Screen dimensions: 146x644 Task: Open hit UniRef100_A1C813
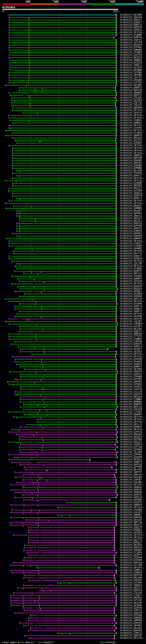[x=131, y=352]
